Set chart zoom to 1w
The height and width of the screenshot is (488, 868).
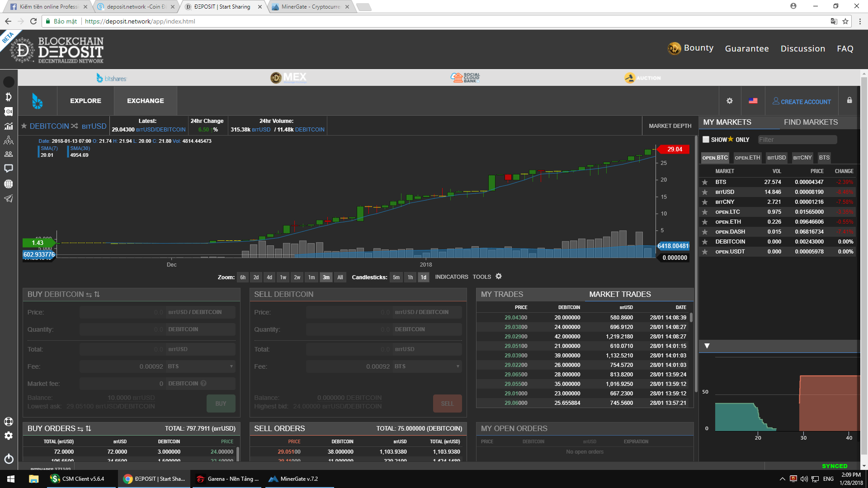pyautogui.click(x=283, y=277)
